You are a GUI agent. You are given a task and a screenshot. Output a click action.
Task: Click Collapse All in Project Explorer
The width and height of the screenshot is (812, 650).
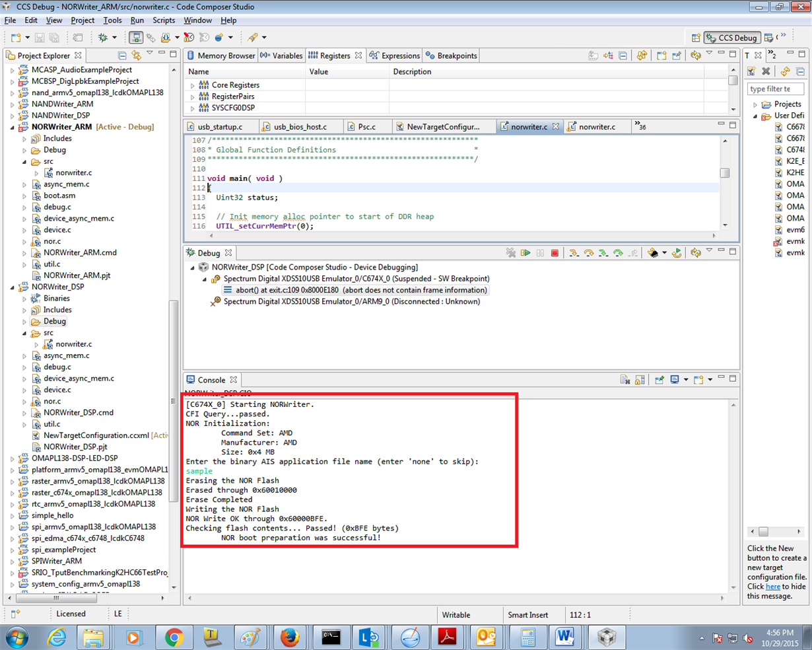click(x=122, y=55)
